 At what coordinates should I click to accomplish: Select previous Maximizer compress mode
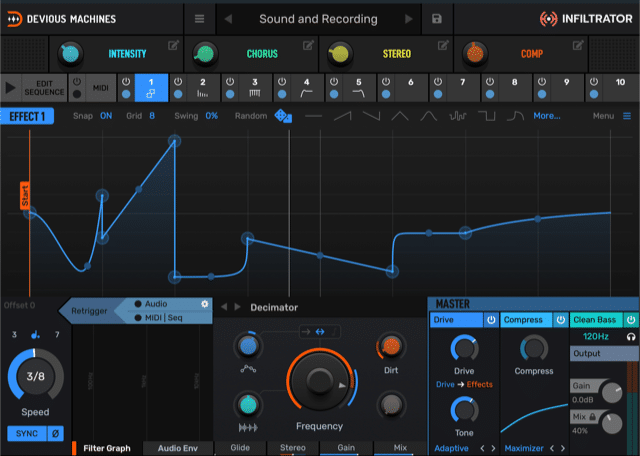(x=551, y=448)
